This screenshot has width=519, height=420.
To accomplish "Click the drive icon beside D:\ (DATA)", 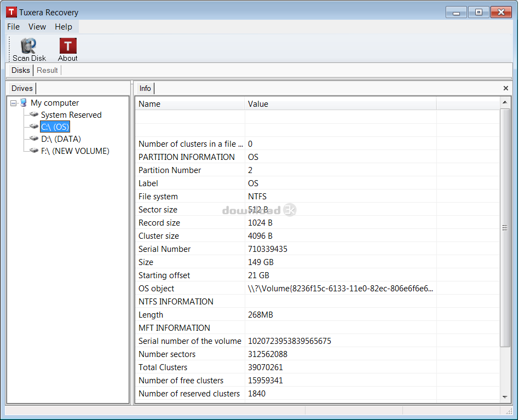I will 34,139.
